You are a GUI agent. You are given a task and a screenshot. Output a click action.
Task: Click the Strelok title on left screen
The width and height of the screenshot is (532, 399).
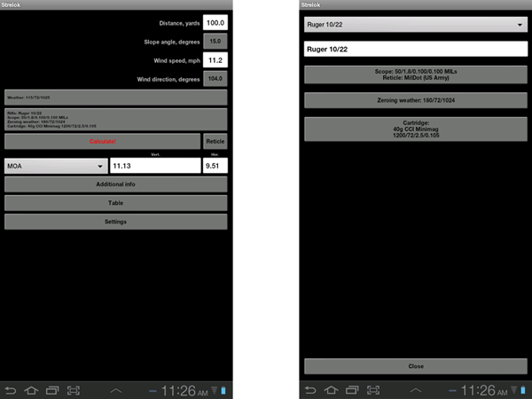tap(11, 4)
